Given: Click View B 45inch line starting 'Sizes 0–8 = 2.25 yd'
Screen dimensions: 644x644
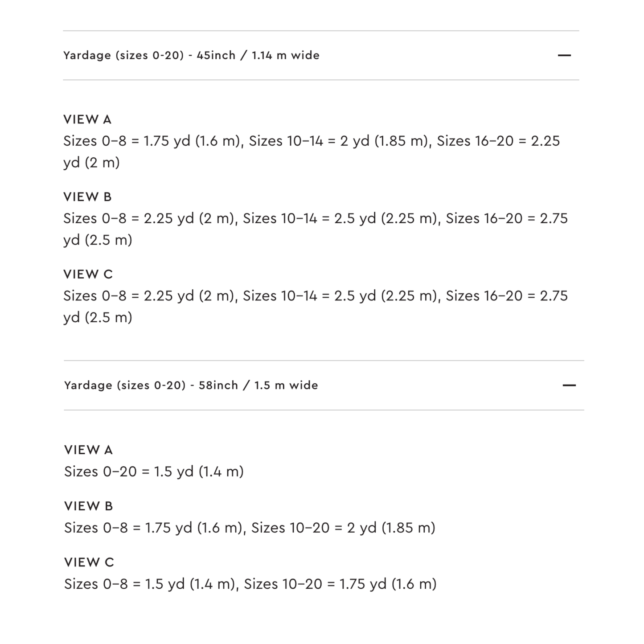Looking at the screenshot, I should pos(316,218).
